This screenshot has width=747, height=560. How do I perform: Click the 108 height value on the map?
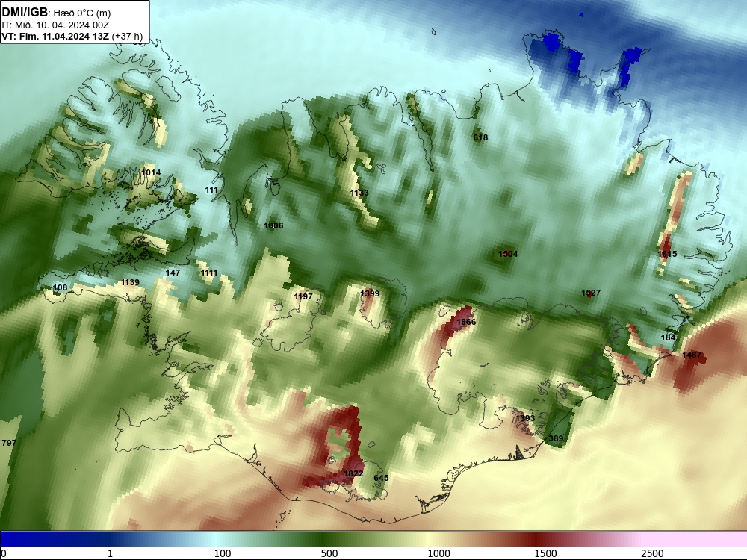coord(60,287)
